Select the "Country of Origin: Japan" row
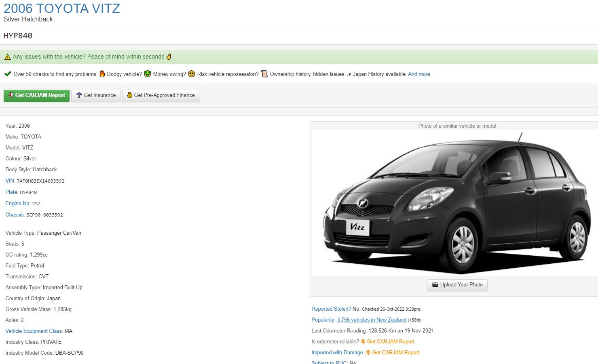The image size is (598, 364). pyautogui.click(x=33, y=298)
